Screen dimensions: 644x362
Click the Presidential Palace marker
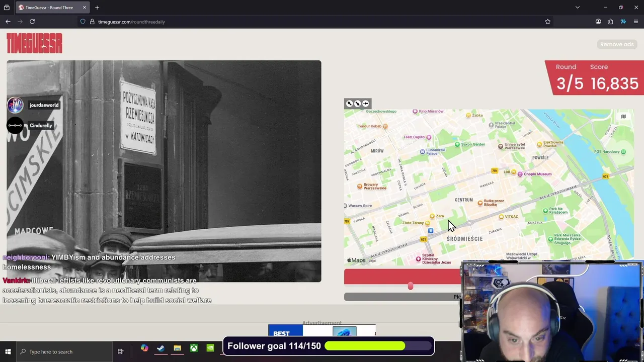[491, 125]
